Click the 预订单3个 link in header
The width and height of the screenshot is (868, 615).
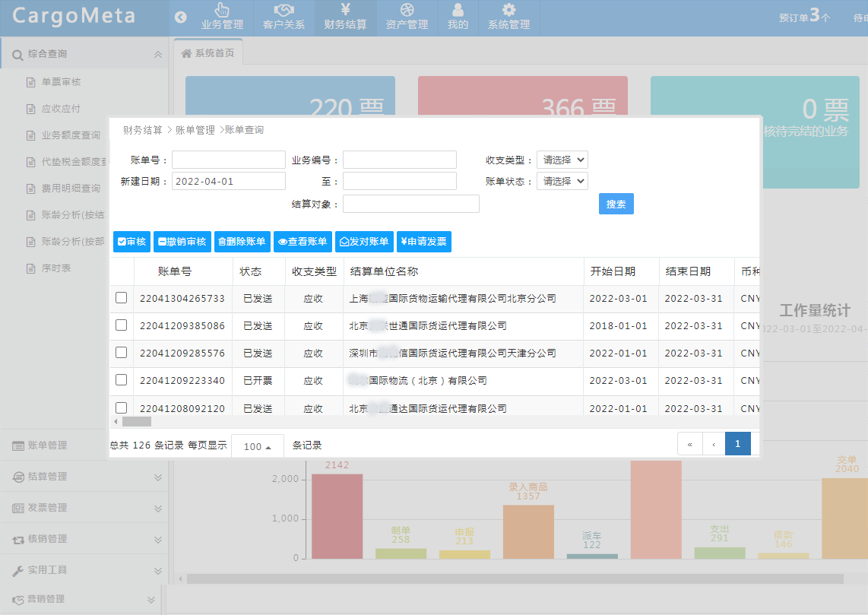coord(805,17)
